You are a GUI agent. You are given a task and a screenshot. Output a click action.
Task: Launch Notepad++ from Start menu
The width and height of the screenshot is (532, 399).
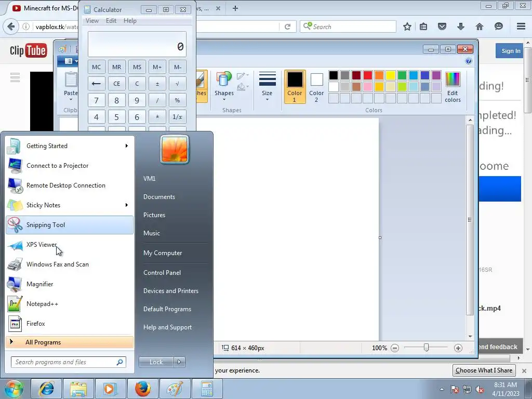pyautogui.click(x=70, y=303)
